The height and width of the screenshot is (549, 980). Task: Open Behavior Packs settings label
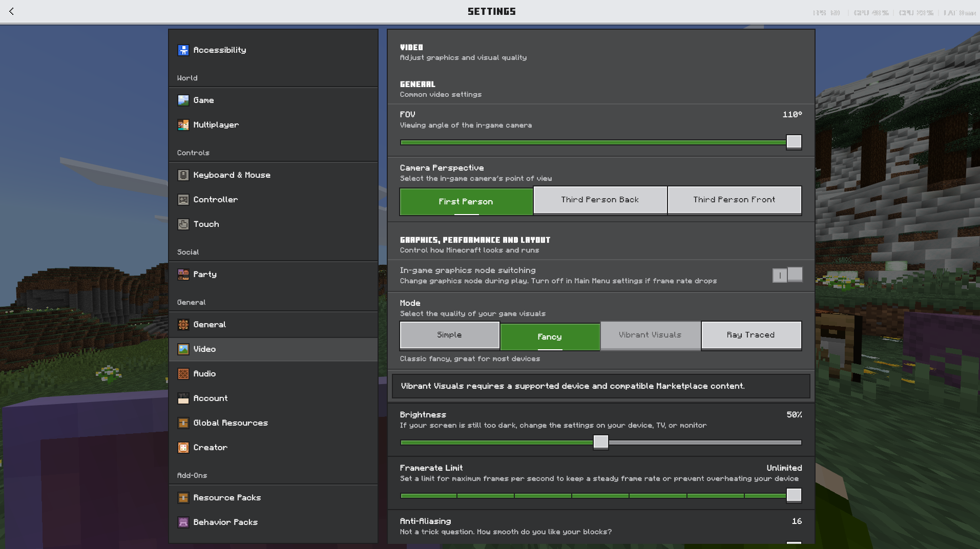coord(225,522)
